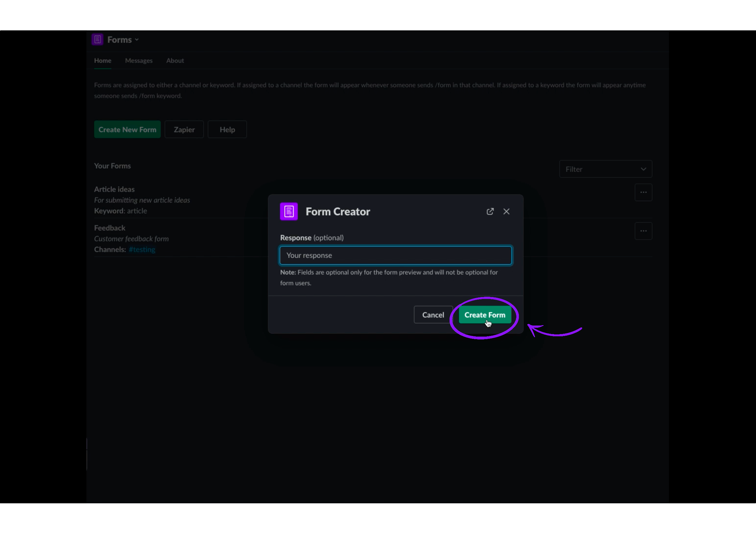Click the Create New Form button
This screenshot has height=534, width=756.
127,129
